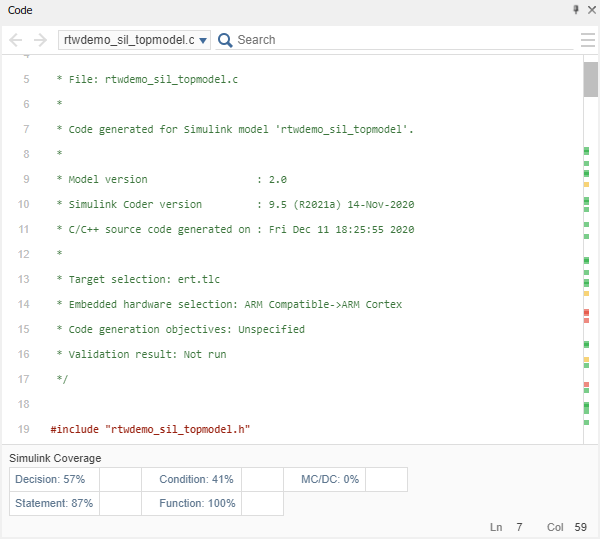Click the back navigation arrow
This screenshot has width=600, height=539.
[x=16, y=40]
